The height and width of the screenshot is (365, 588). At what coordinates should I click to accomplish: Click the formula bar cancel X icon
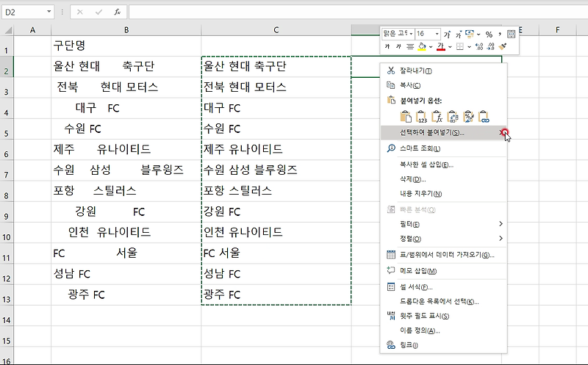[80, 12]
